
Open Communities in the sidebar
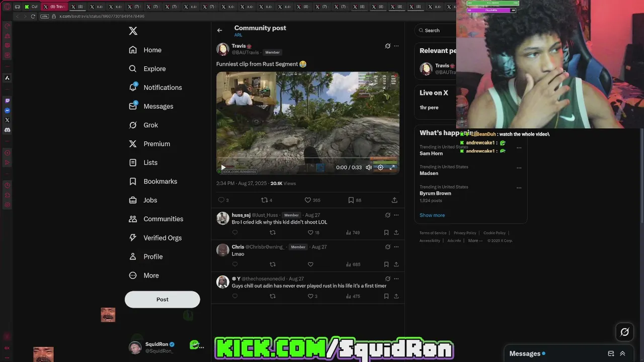click(x=156, y=219)
